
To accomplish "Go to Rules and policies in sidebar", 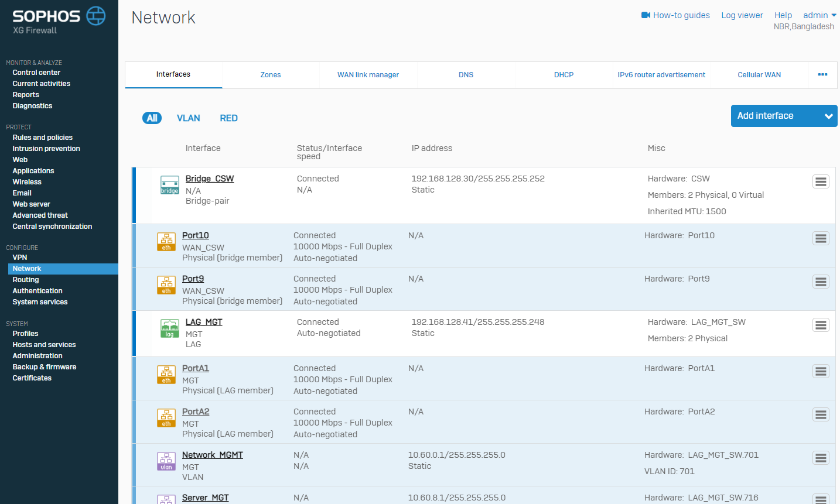I will 43,138.
